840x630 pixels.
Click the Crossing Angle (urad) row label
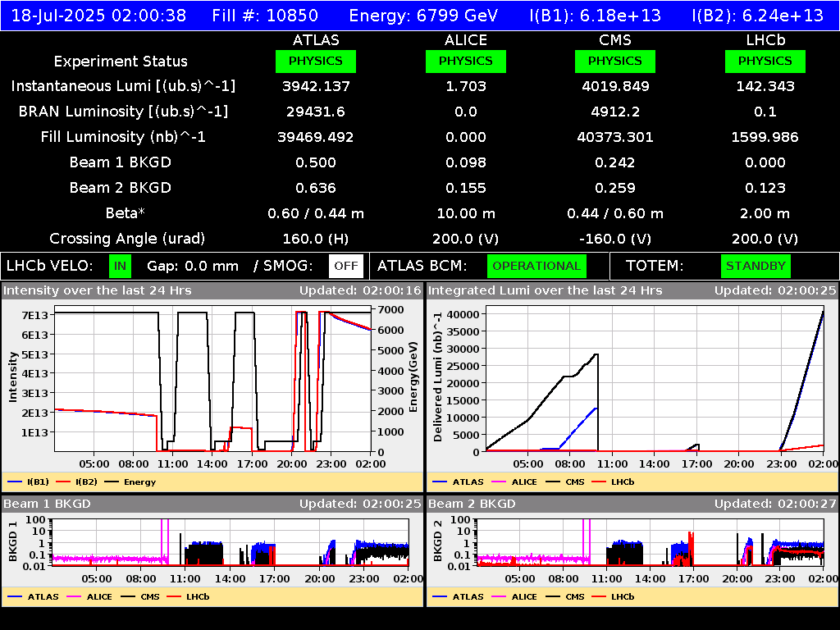127,239
